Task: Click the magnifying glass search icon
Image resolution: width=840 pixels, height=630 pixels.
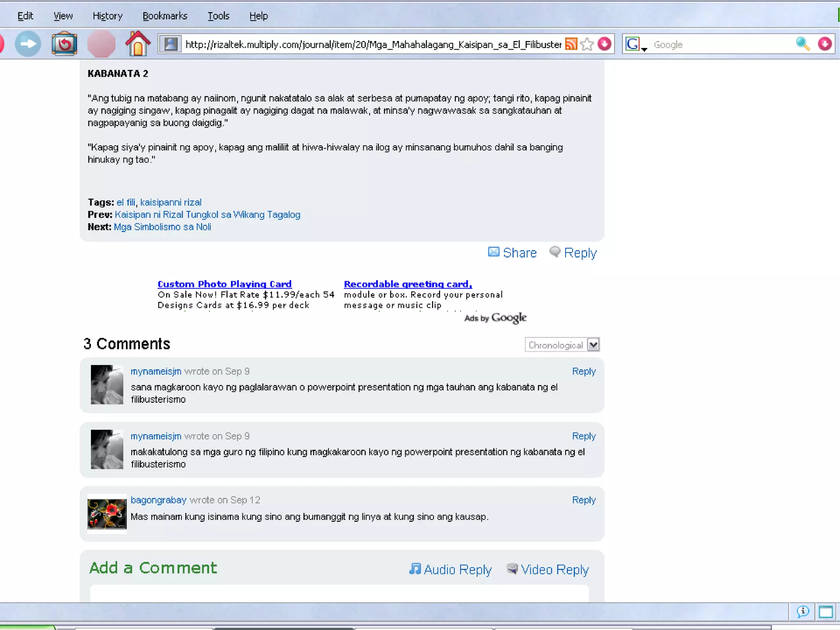Action: pyautogui.click(x=803, y=44)
